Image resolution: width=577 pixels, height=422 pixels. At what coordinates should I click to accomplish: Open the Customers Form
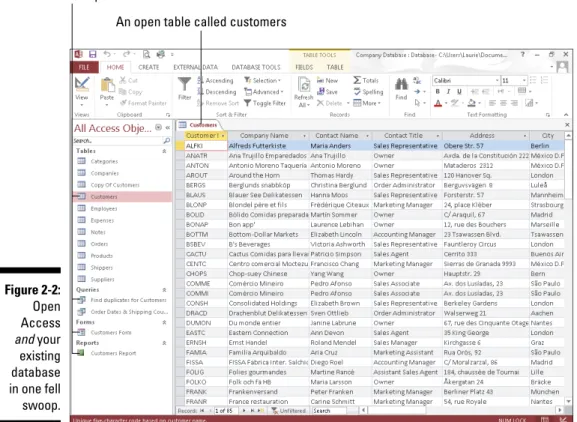(111, 332)
